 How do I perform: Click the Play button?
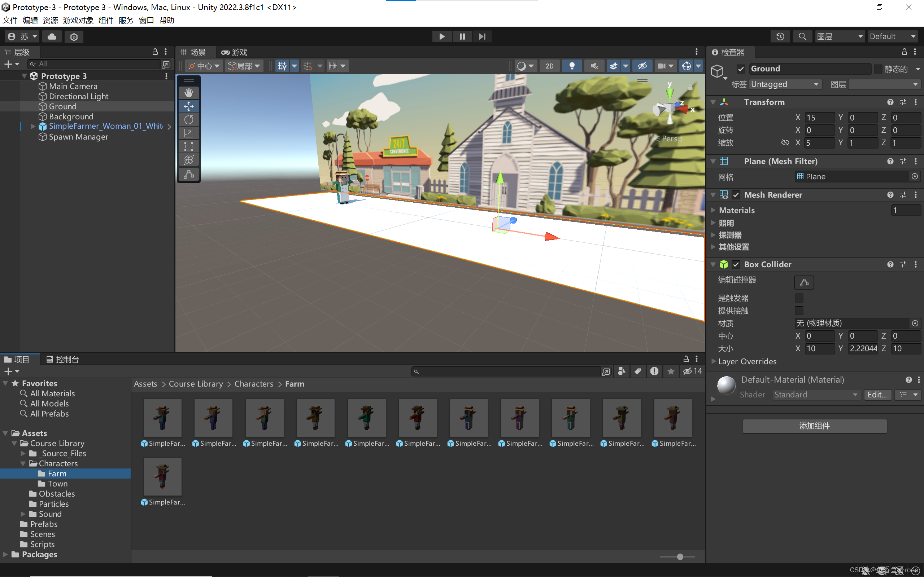tap(442, 36)
